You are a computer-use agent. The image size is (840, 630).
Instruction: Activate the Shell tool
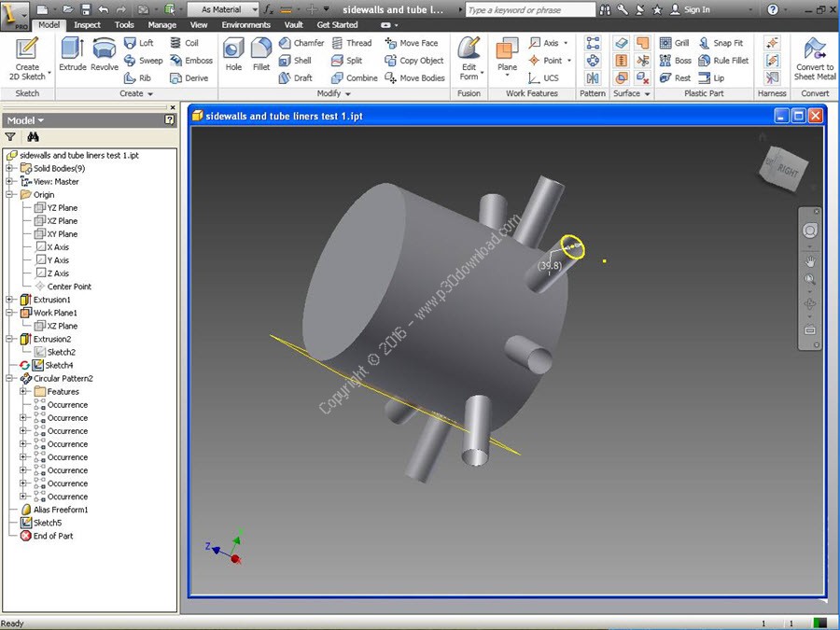tap(297, 60)
